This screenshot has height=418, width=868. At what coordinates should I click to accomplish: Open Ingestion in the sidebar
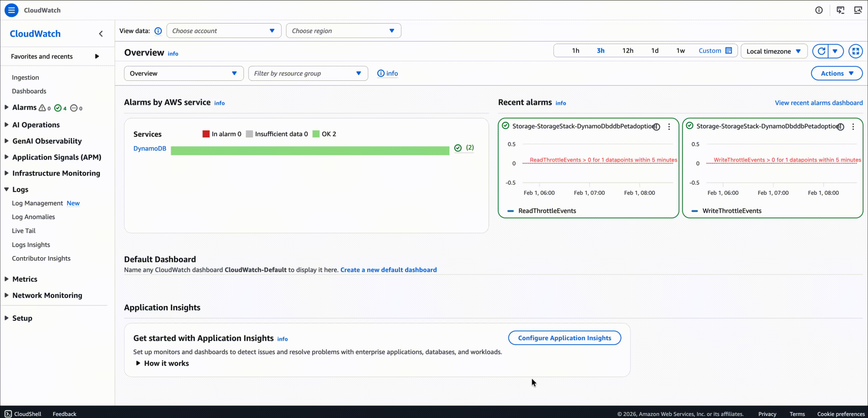click(25, 78)
